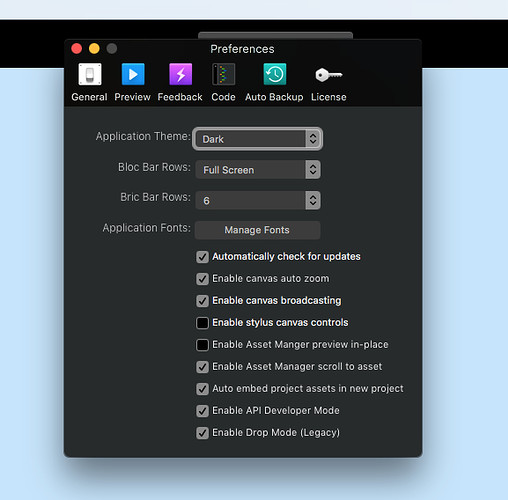Image resolution: width=508 pixels, height=500 pixels.
Task: Open the General preferences pane icon
Action: 90,74
